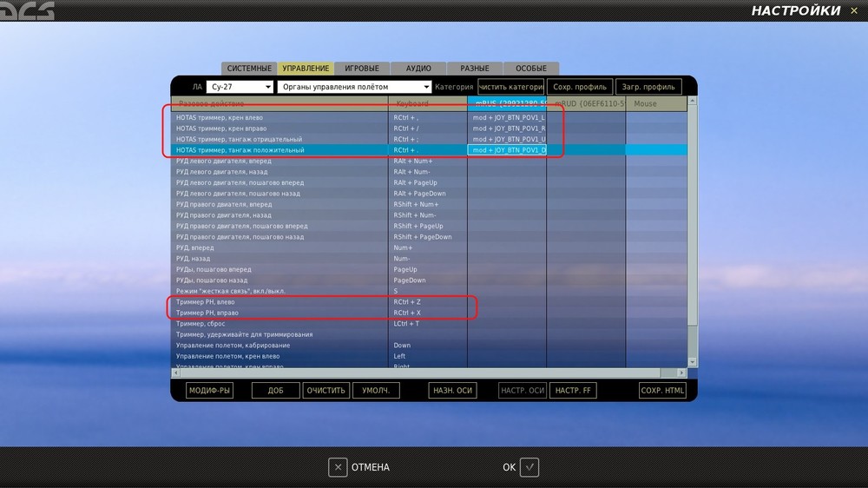This screenshot has width=868, height=488.
Task: Select the УПРАВЛЕНИЕ tab
Action: 306,68
